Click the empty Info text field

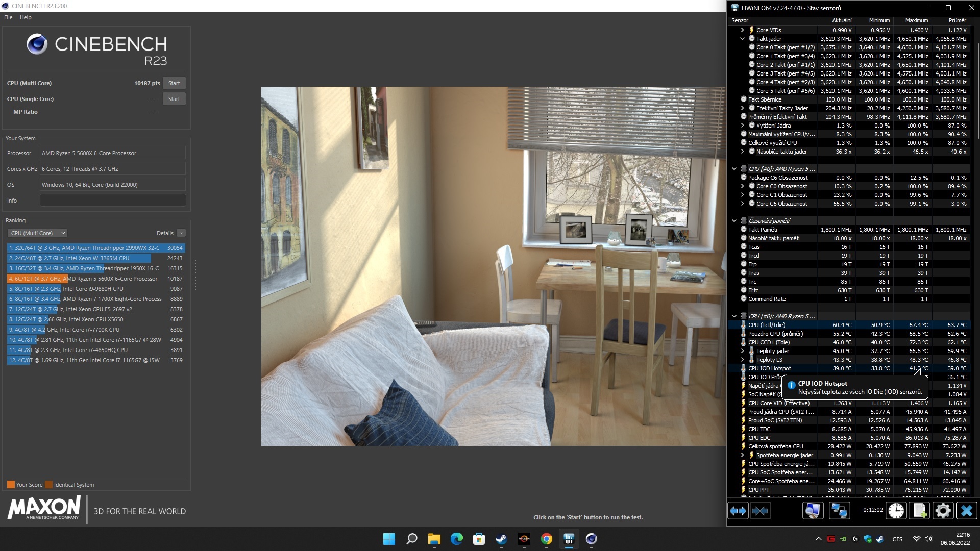113,201
